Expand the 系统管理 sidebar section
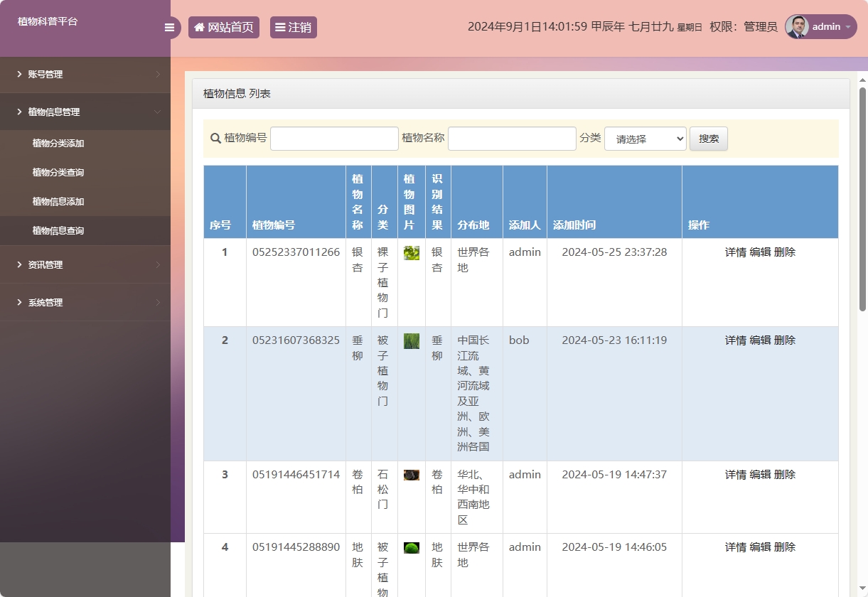Screen dimensions: 868x597 tap(85, 303)
